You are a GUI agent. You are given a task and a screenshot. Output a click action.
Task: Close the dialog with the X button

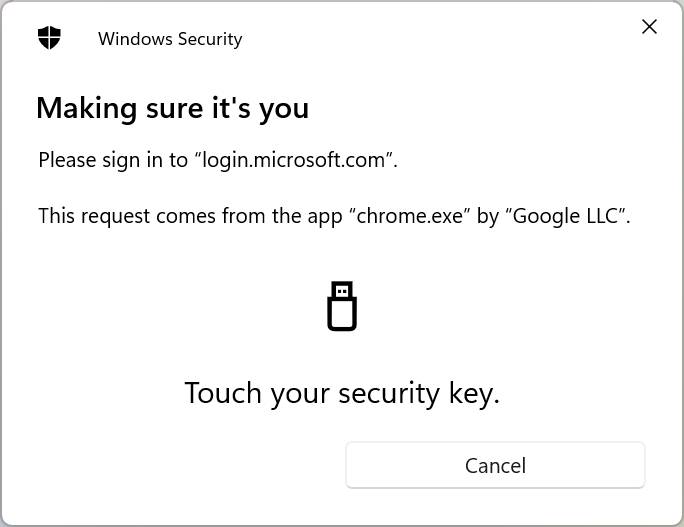tap(650, 27)
